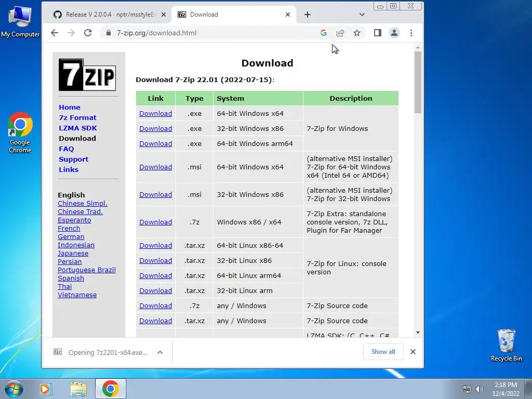Open the browser side panel

click(378, 33)
